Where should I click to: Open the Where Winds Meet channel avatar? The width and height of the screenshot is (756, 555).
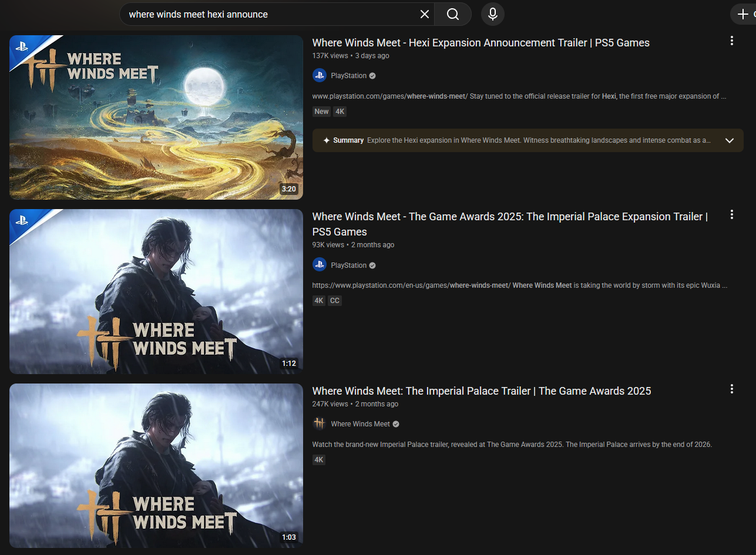pyautogui.click(x=320, y=424)
